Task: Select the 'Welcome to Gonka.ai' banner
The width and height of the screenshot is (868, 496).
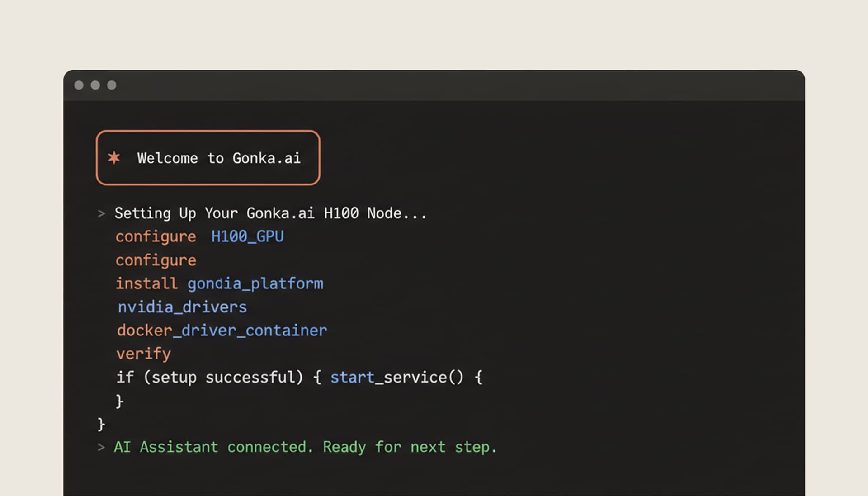Action: click(208, 157)
